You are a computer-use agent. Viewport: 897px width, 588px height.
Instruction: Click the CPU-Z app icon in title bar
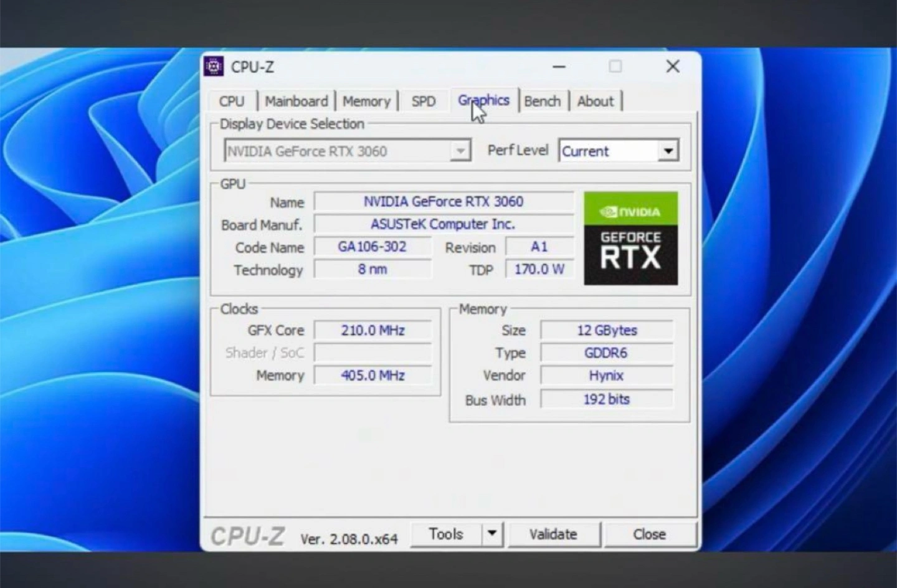pyautogui.click(x=214, y=66)
